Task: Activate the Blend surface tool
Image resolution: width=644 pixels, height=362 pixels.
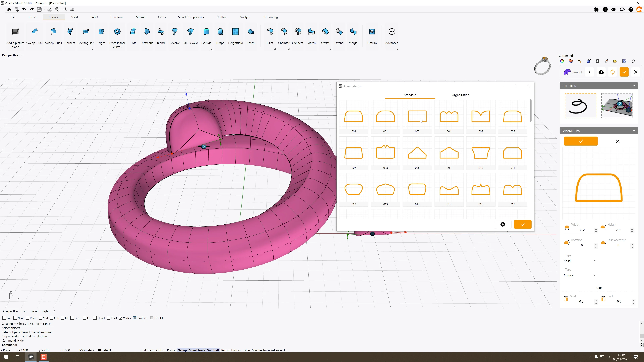Action: pos(161,36)
